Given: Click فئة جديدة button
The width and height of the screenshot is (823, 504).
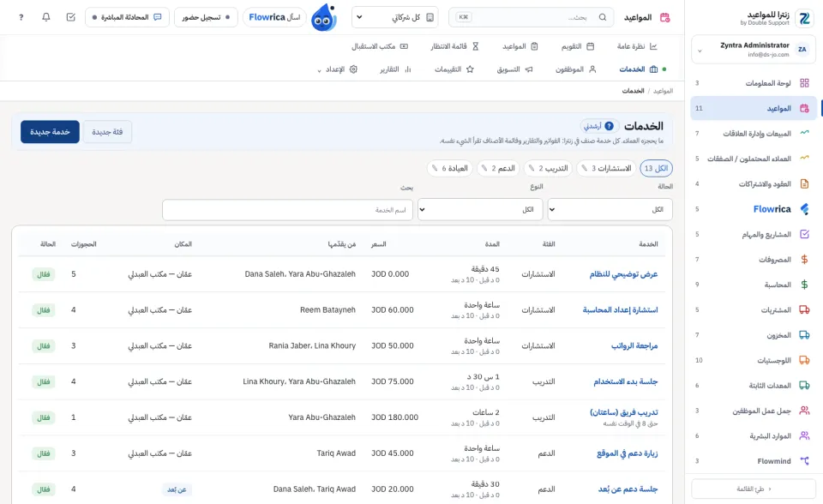Looking at the screenshot, I should tap(108, 132).
